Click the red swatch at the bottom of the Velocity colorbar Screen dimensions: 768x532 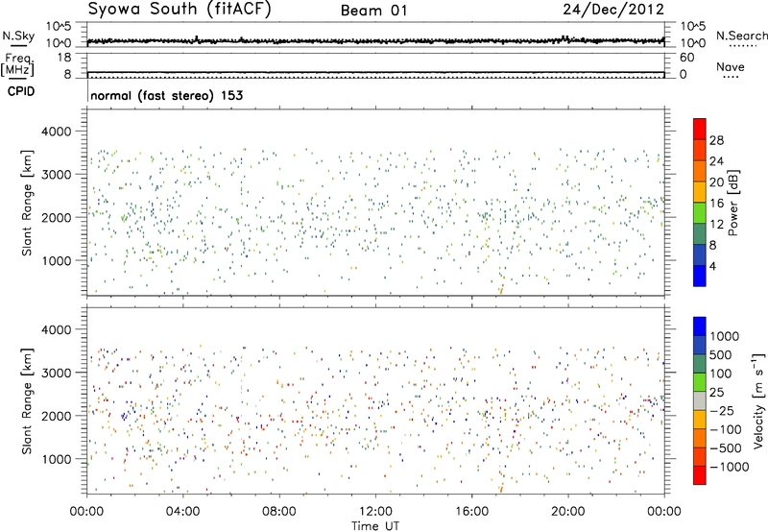[x=700, y=475]
